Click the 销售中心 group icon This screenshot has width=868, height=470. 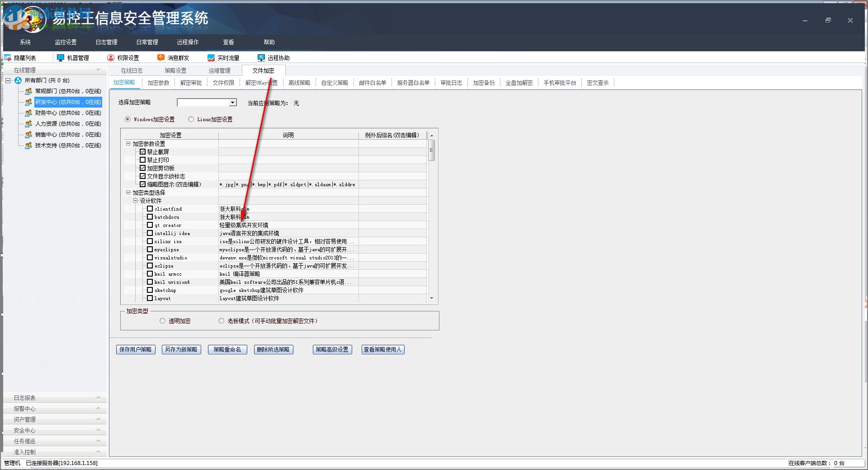[28, 135]
